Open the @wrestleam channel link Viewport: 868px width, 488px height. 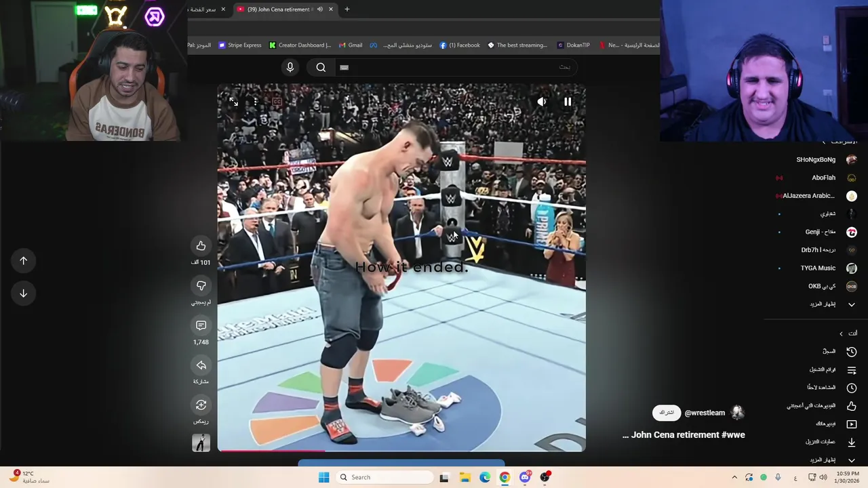click(x=705, y=413)
